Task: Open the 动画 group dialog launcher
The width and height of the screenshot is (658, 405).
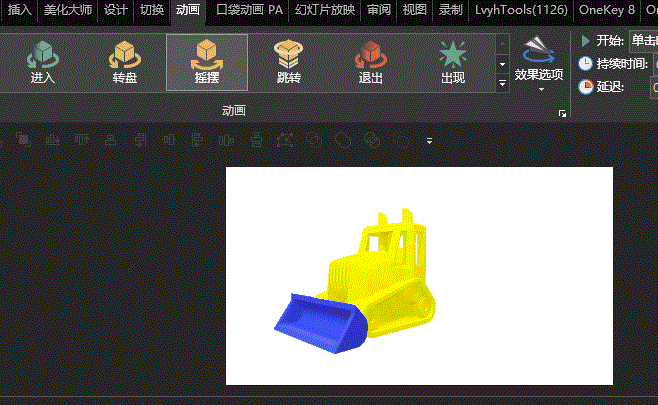Action: pyautogui.click(x=563, y=115)
